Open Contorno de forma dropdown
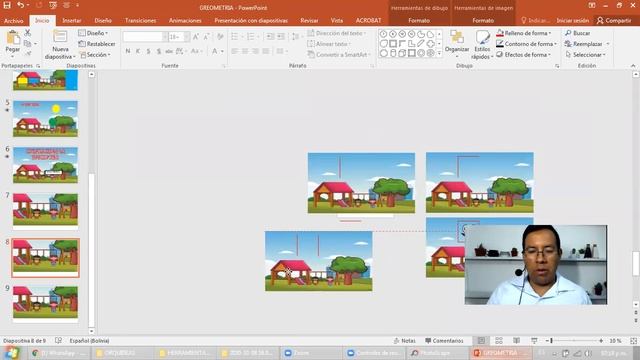 pyautogui.click(x=527, y=44)
